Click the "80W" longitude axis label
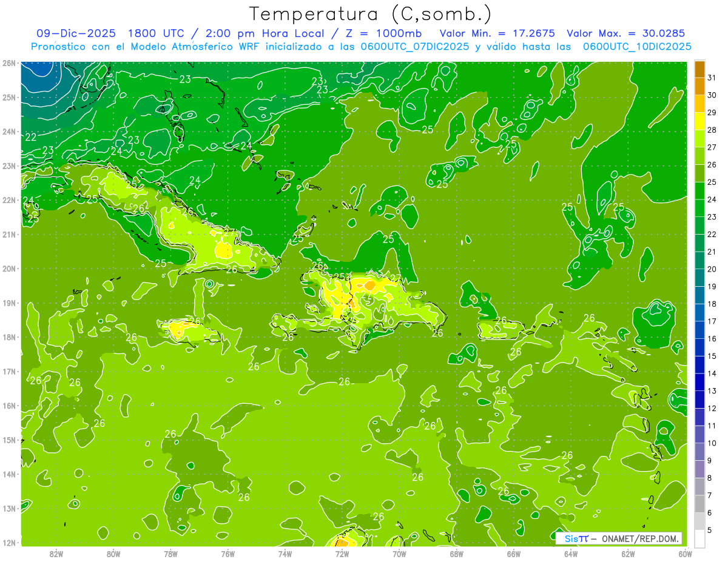The width and height of the screenshot is (728, 562). coord(113,554)
